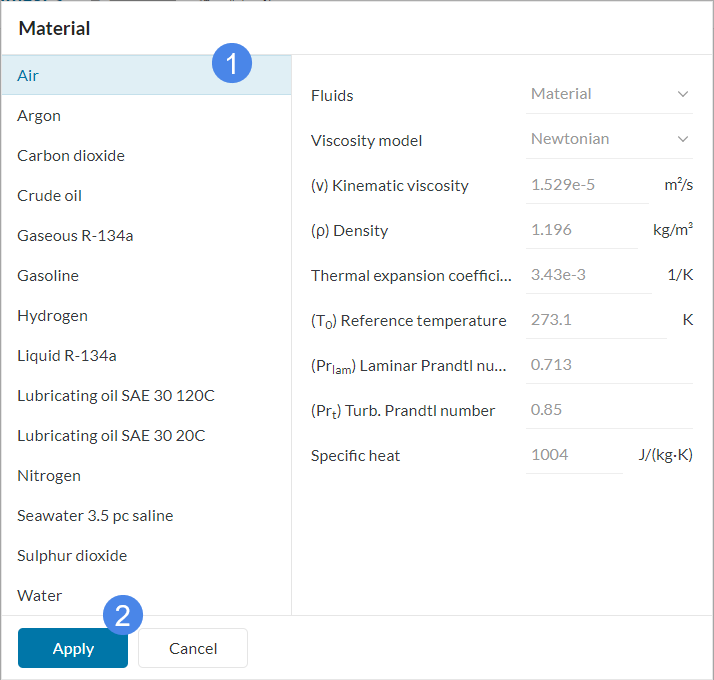The height and width of the screenshot is (680, 714).
Task: Select Air in the material list
Action: [x=146, y=75]
